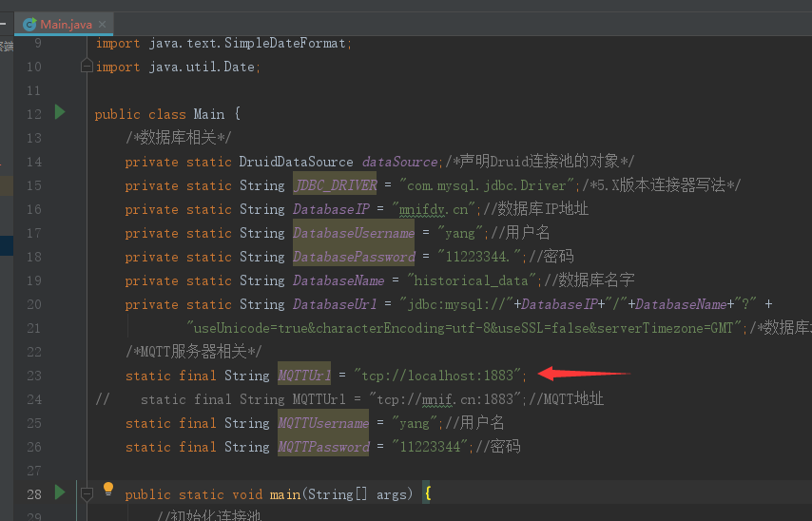
Task: Click the useUnicode connection parameter string
Action: 463,328
